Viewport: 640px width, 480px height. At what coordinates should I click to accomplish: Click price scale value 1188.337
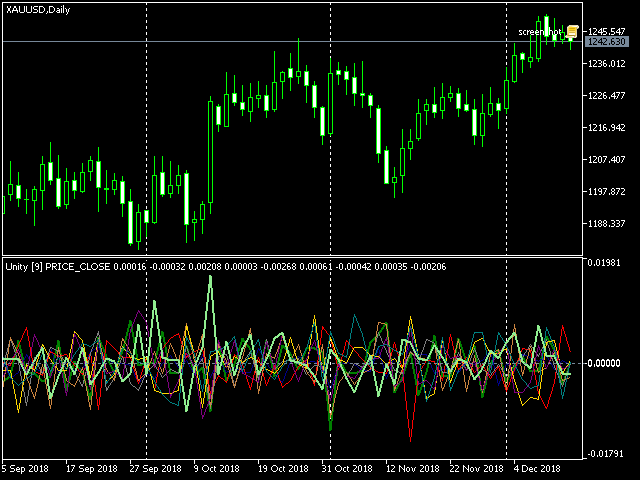pos(606,224)
